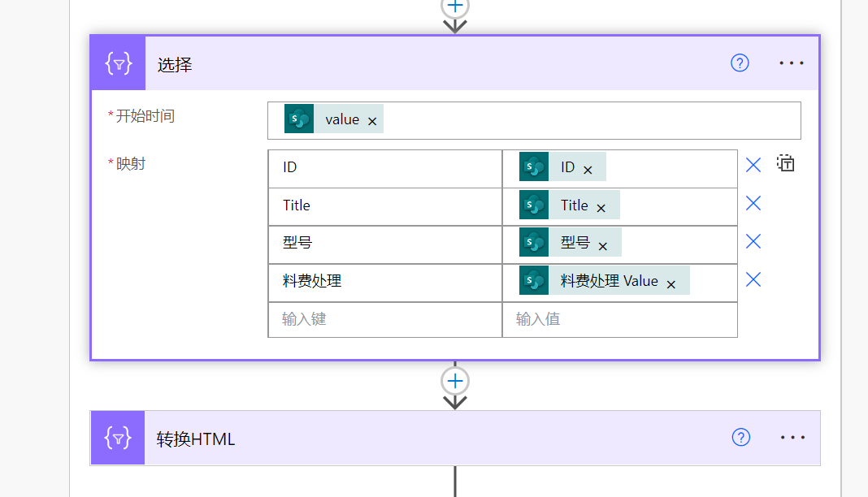Delete the Title mapping row
The height and width of the screenshot is (497, 868).
[x=753, y=203]
